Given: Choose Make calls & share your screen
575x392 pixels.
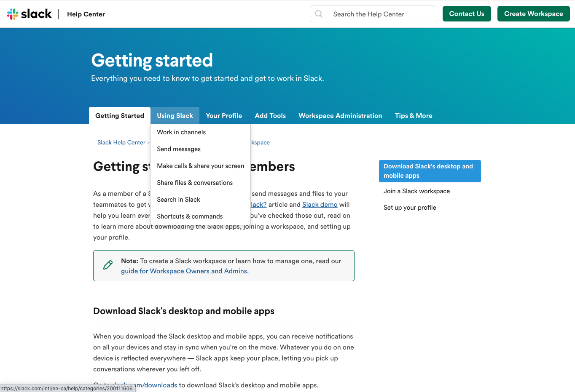Looking at the screenshot, I should tap(201, 166).
